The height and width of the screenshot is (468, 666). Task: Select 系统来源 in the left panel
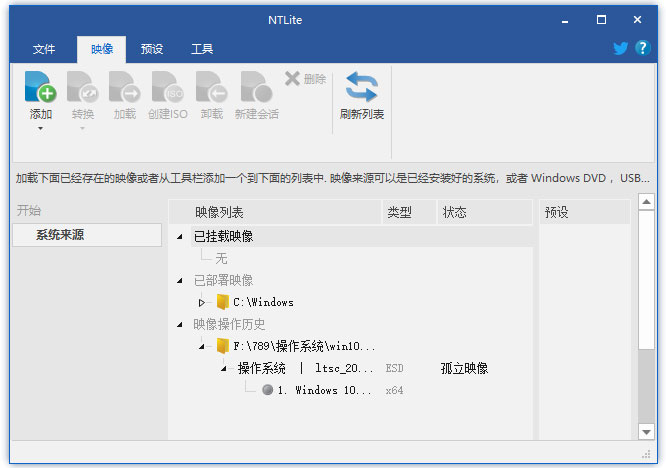click(87, 235)
